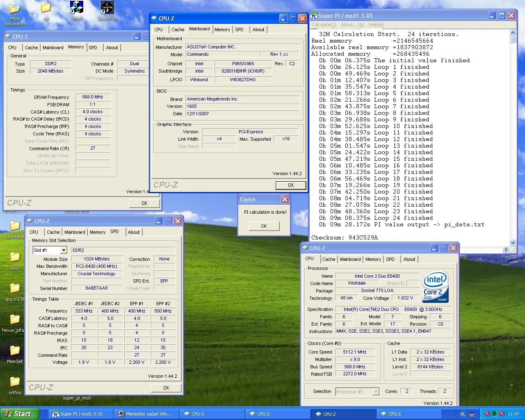The image size is (525, 420).
Task: Select CPU tab in SPD CPU-Z window
Action: click(x=34, y=232)
